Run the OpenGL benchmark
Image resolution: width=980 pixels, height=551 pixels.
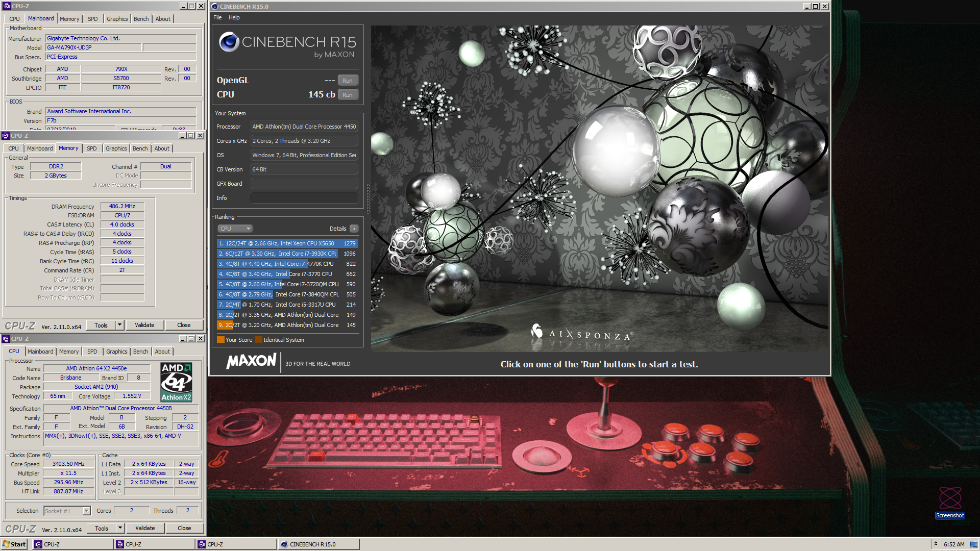[x=348, y=81]
